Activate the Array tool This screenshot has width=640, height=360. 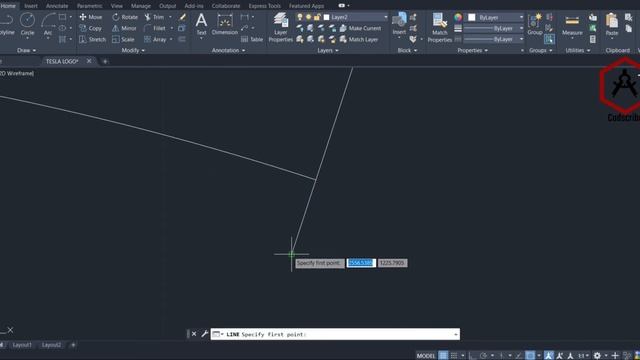click(155, 40)
